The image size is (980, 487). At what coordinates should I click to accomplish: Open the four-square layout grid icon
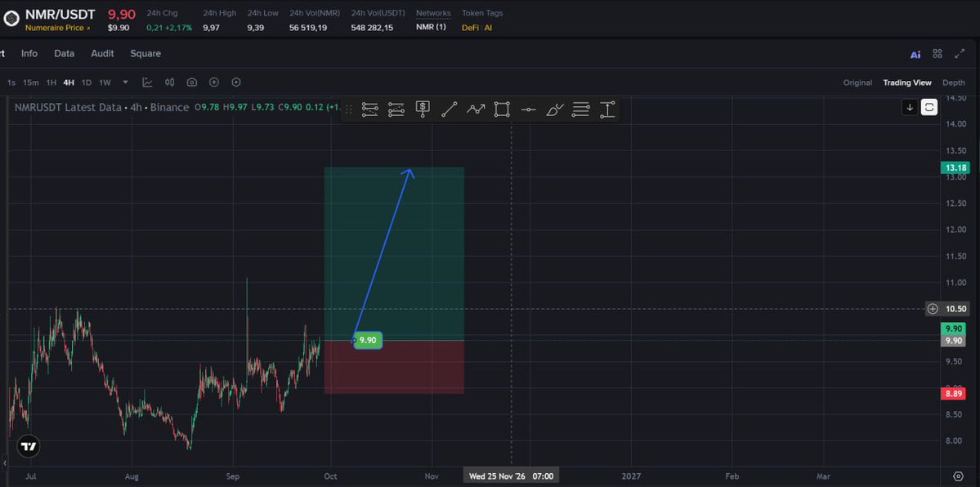point(937,54)
